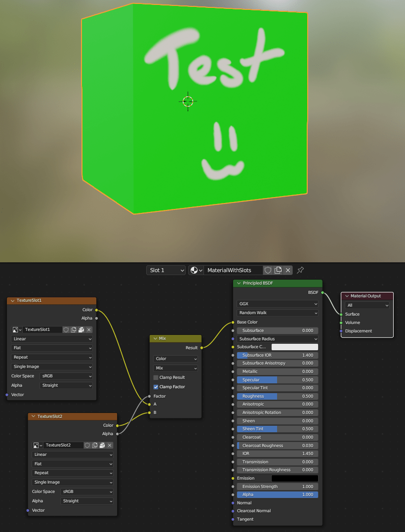This screenshot has height=532, width=405.
Task: Collapse the Mix node header
Action: [156, 338]
